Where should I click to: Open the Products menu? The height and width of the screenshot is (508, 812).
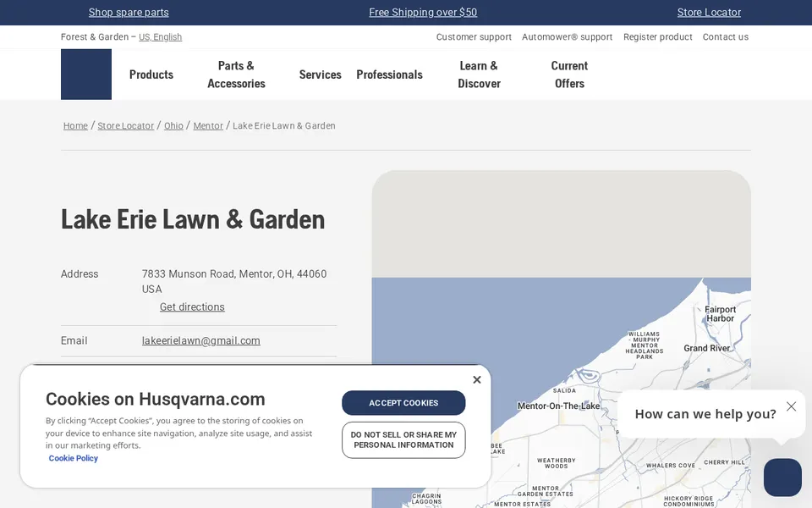tap(151, 75)
